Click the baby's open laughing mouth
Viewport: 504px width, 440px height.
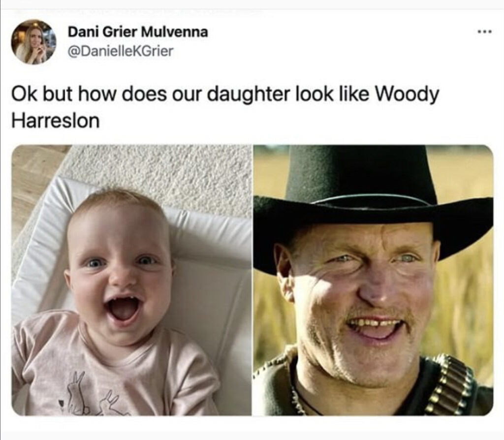pos(124,309)
